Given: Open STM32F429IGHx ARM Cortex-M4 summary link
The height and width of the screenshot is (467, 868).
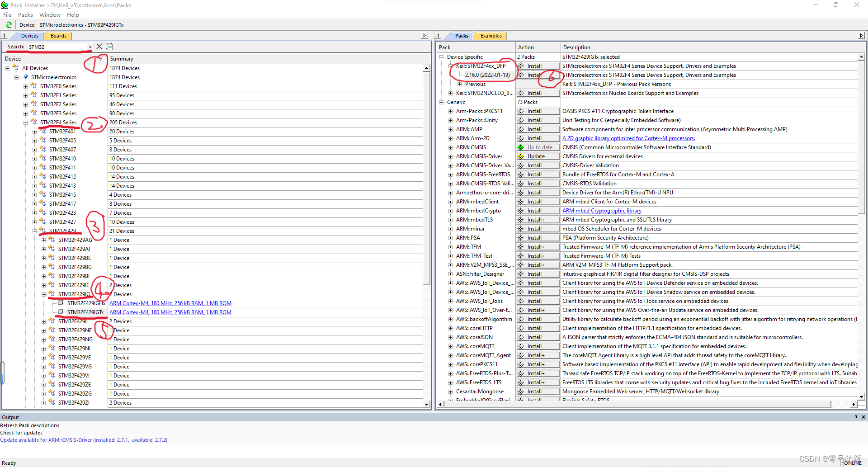Looking at the screenshot, I should (x=170, y=303).
